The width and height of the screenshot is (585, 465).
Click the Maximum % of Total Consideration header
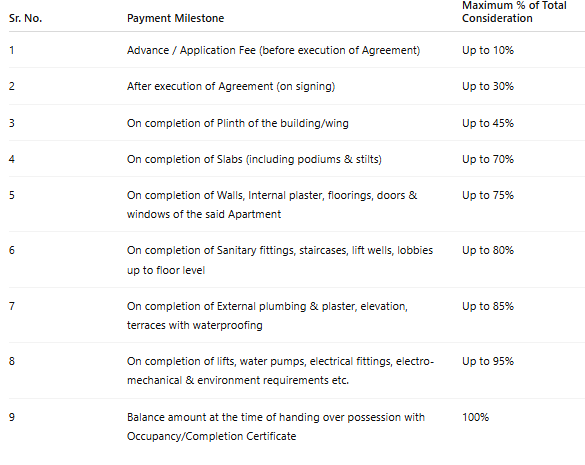click(x=514, y=12)
